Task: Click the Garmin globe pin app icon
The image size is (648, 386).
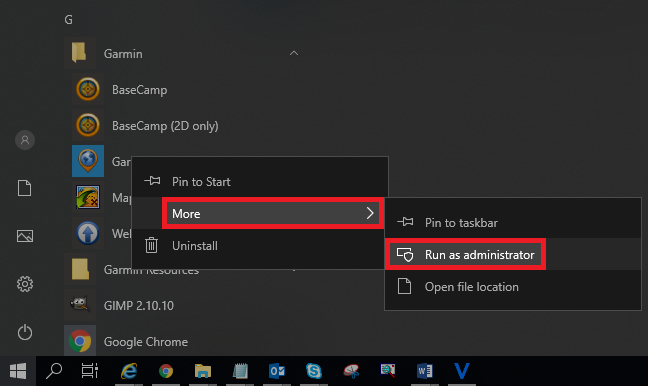Action: [88, 161]
